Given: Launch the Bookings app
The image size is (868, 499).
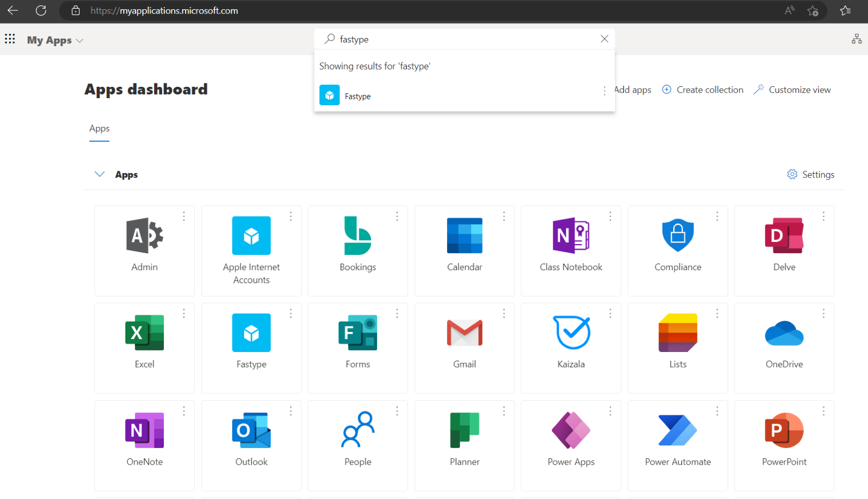Looking at the screenshot, I should 358,251.
